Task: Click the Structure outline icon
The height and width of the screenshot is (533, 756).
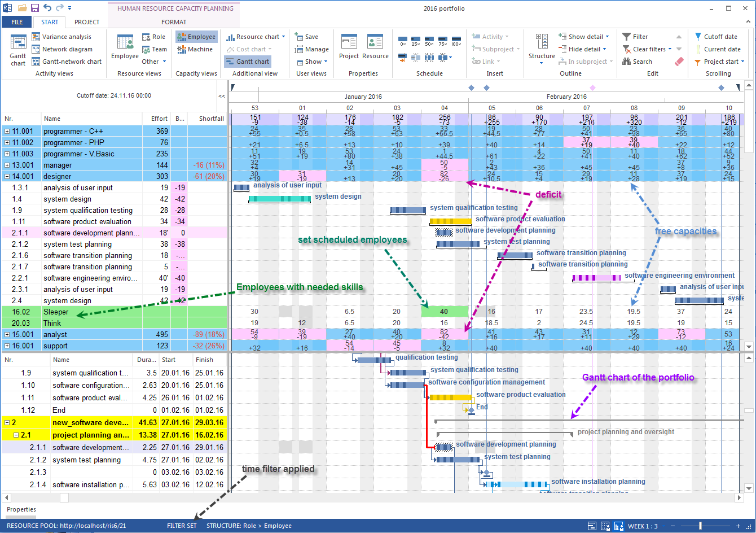Action: click(x=542, y=48)
